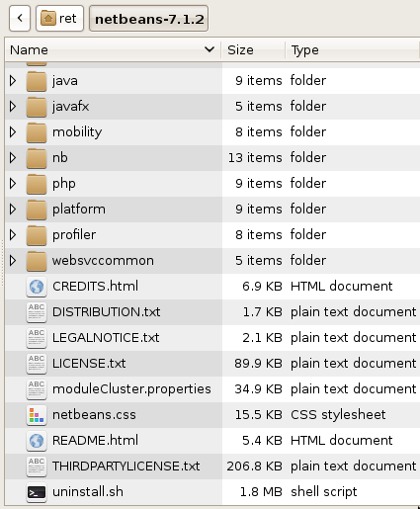Screen dimensions: 420x509
Task: Select the file name LEGALNOTICE.txt
Action: tap(106, 337)
